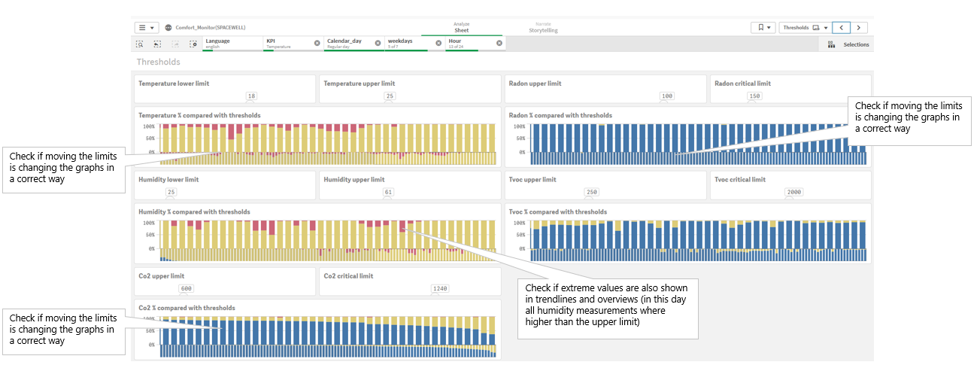
Task: Click the Co2 critical limit label
Action: pos(348,276)
